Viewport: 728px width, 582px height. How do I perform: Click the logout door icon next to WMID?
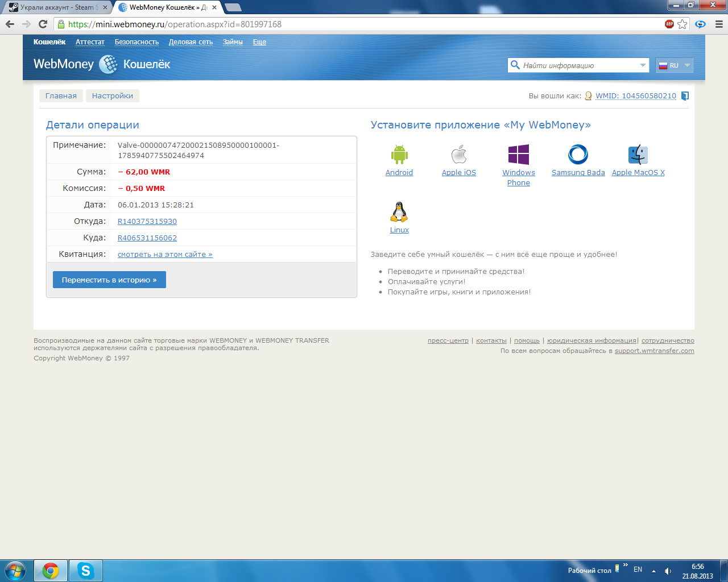[685, 96]
